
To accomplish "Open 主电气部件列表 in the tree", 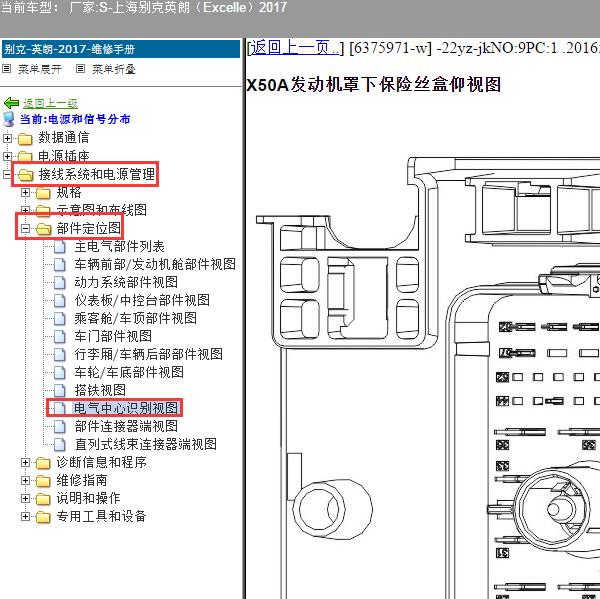I will click(x=119, y=246).
